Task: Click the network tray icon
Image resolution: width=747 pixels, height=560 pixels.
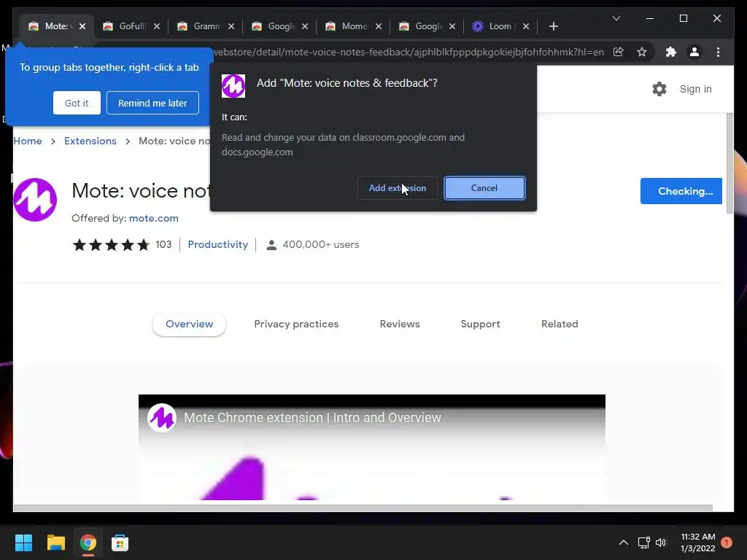Action: pyautogui.click(x=643, y=542)
